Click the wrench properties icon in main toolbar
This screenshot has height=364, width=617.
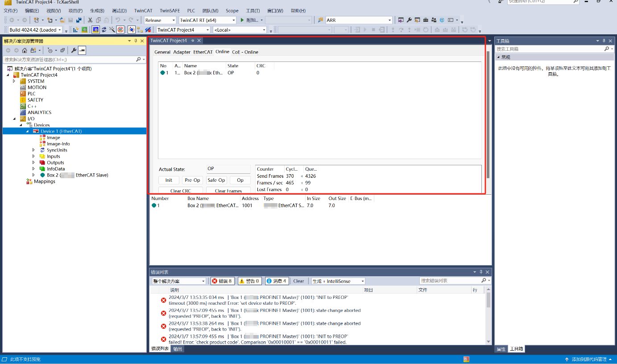tap(409, 20)
